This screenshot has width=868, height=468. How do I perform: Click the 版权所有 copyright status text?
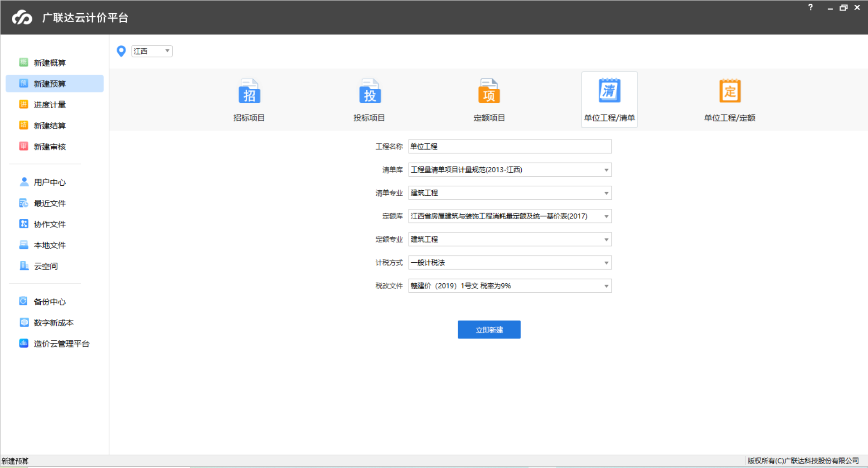tap(803, 461)
